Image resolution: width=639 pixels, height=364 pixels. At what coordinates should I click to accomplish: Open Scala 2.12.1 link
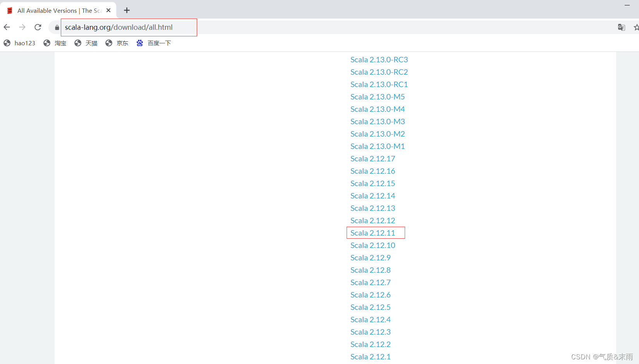click(x=371, y=357)
